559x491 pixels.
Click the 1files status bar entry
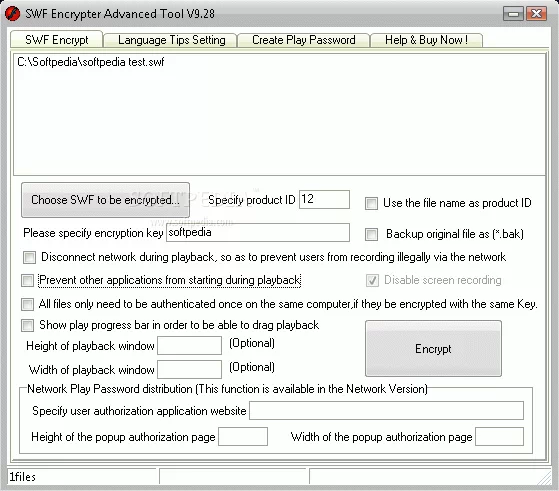pos(83,476)
